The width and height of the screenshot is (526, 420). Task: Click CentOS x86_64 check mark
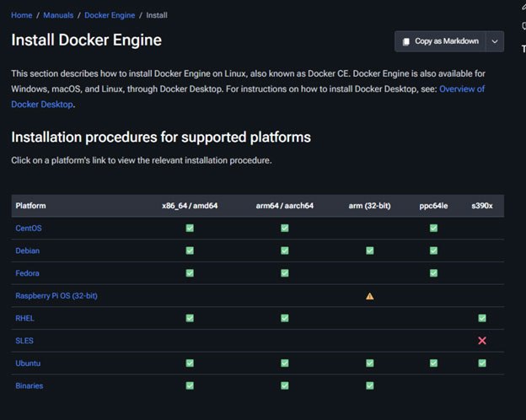[190, 229]
